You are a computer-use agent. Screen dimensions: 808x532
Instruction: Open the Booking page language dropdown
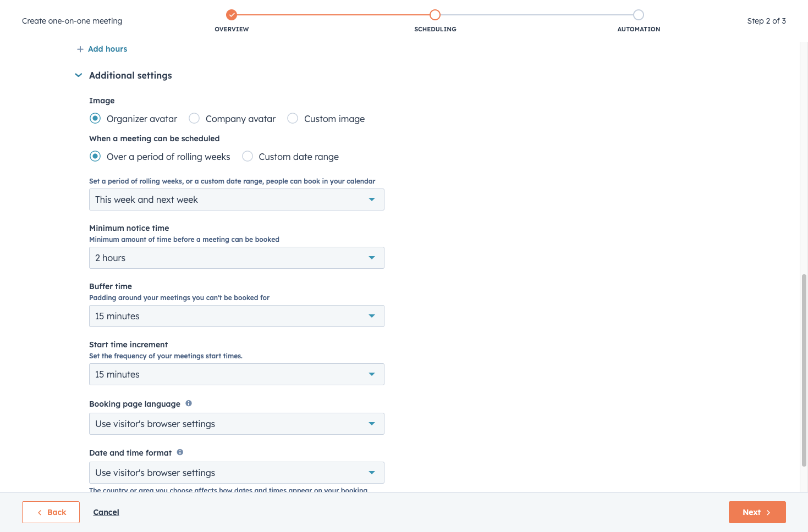[x=237, y=424]
